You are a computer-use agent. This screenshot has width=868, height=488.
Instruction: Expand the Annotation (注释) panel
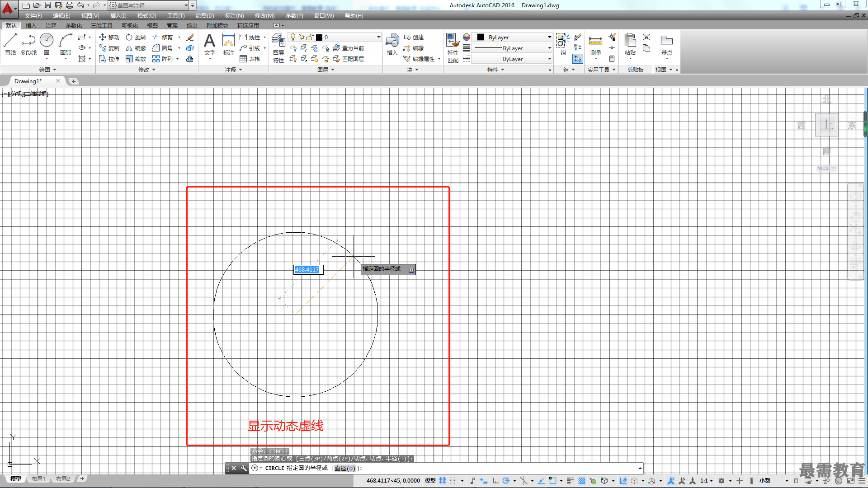coord(234,70)
